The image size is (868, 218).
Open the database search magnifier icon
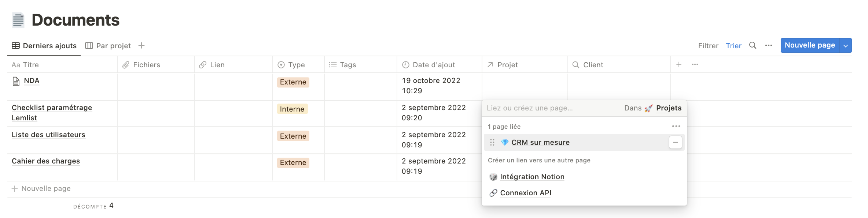pos(753,45)
